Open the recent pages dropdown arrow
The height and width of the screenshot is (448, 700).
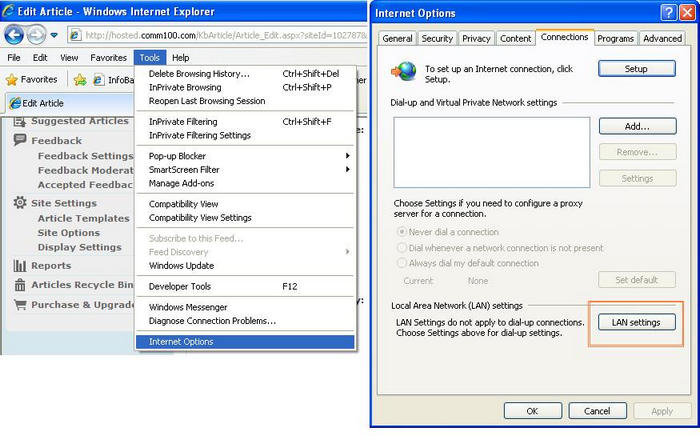(x=54, y=35)
